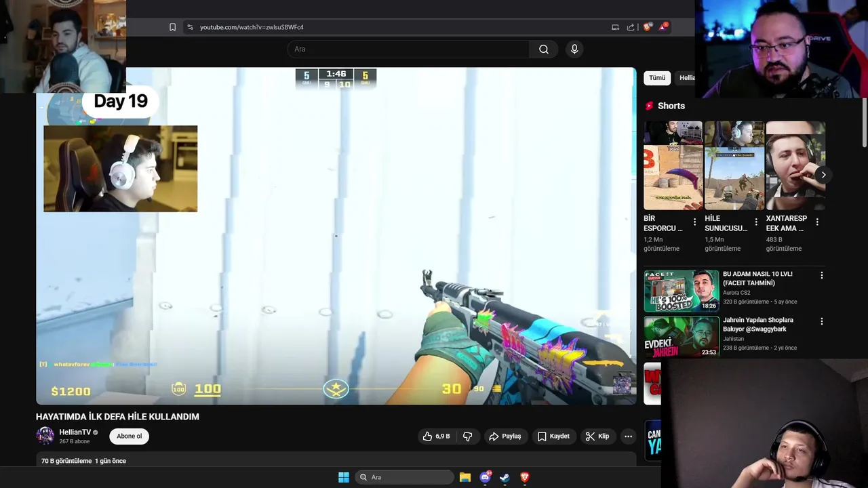Click the bookmark icon beside the address bar
The image size is (868, 488).
tap(172, 27)
